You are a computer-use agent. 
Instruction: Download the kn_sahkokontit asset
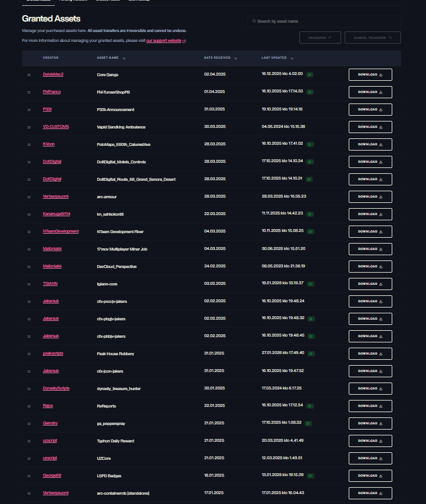pyautogui.click(x=370, y=214)
